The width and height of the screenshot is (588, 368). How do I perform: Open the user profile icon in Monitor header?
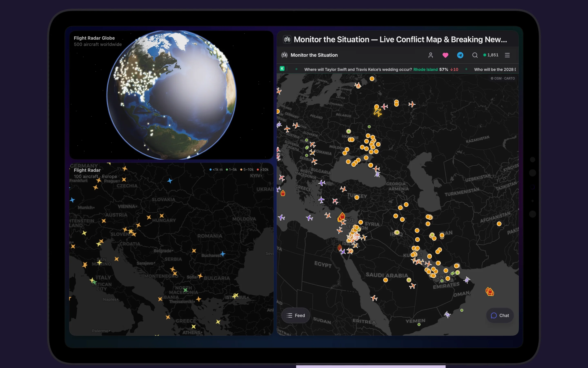(430, 55)
